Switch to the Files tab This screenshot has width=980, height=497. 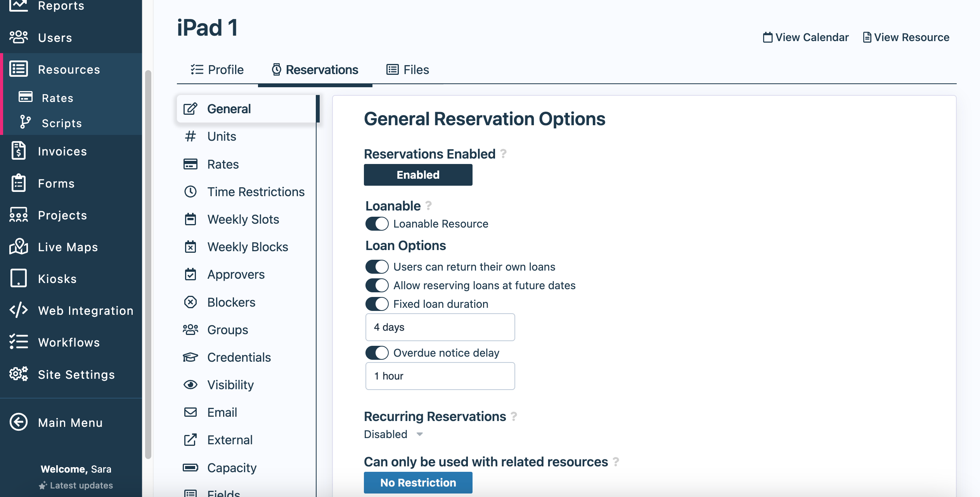[x=408, y=70]
